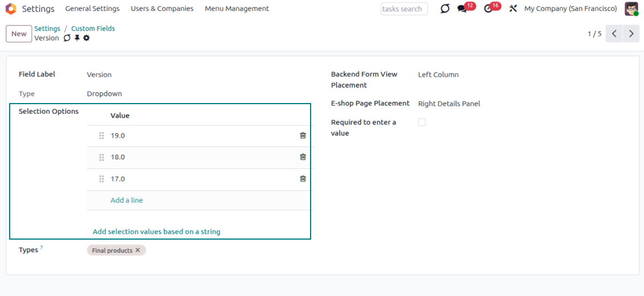Remove the Final products tag
This screenshot has height=296, width=644.
pos(138,250)
